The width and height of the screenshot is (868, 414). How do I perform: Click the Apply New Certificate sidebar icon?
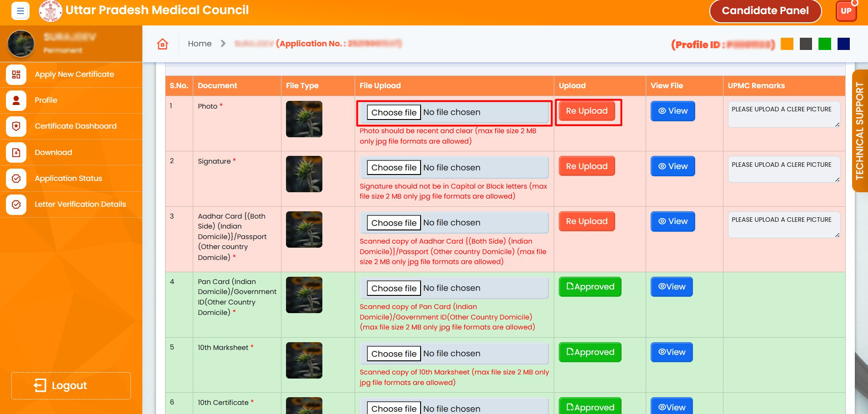pos(16,75)
